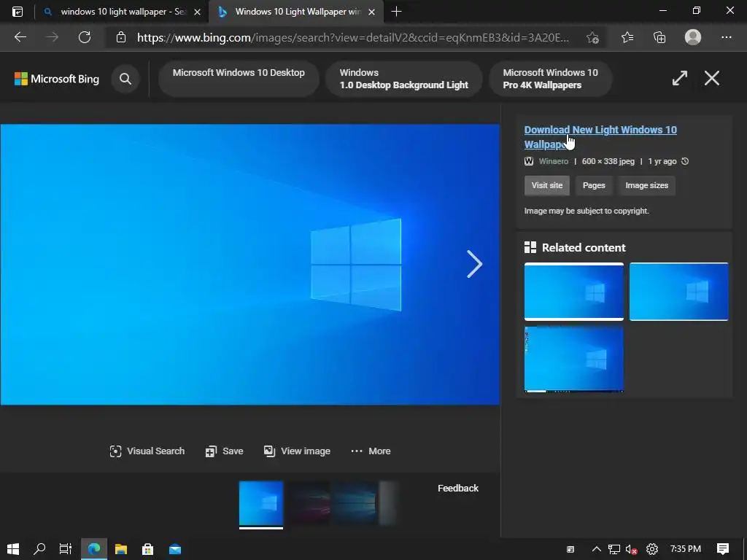Click the Visit site button
747x560 pixels.
tap(547, 185)
